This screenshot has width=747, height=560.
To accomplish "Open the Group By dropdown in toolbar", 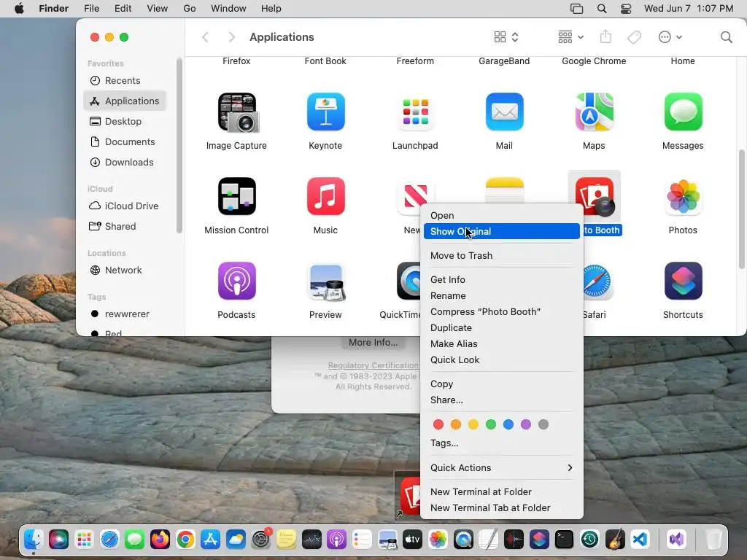I will tap(570, 37).
